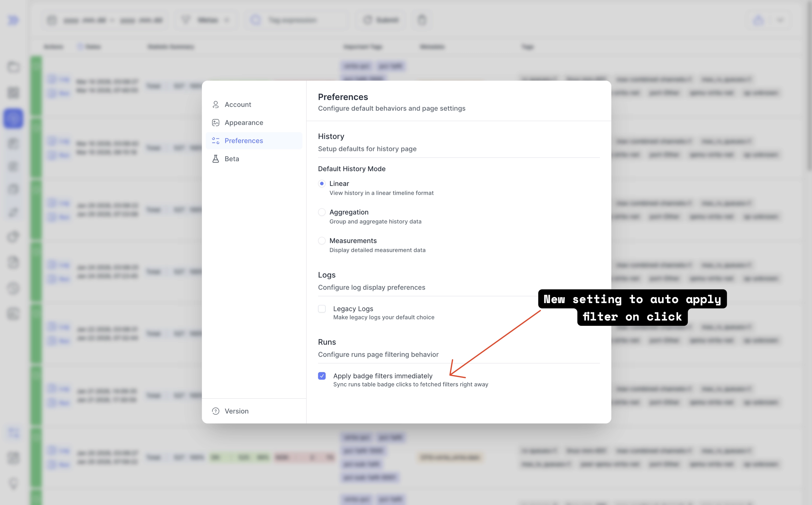The width and height of the screenshot is (812, 505).
Task: Click the highlighted blue sidebar icon
Action: (x=13, y=118)
